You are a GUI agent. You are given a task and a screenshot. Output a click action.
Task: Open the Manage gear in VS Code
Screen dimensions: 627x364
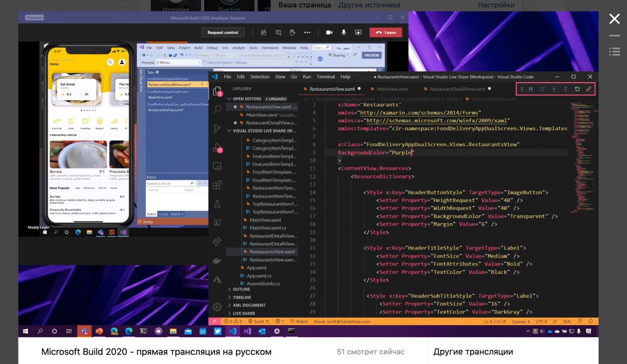[x=217, y=307]
